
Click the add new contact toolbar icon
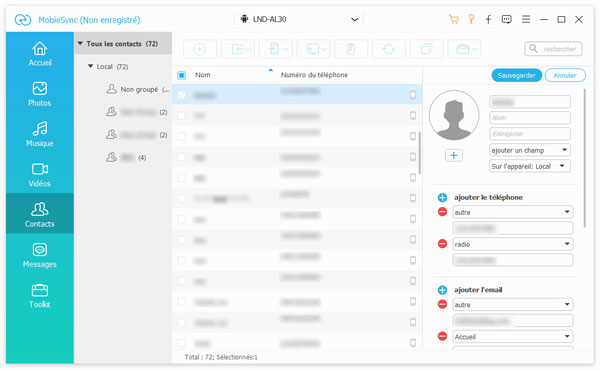coord(200,49)
